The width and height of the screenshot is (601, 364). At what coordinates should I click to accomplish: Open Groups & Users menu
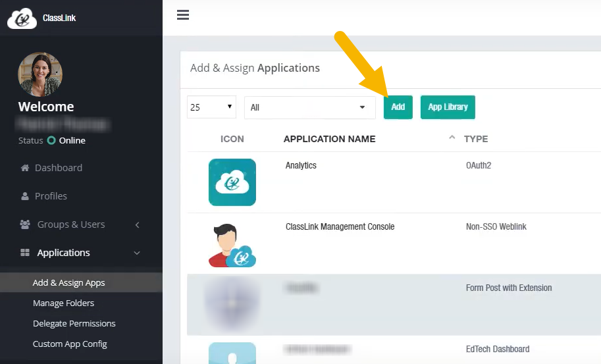pos(71,224)
